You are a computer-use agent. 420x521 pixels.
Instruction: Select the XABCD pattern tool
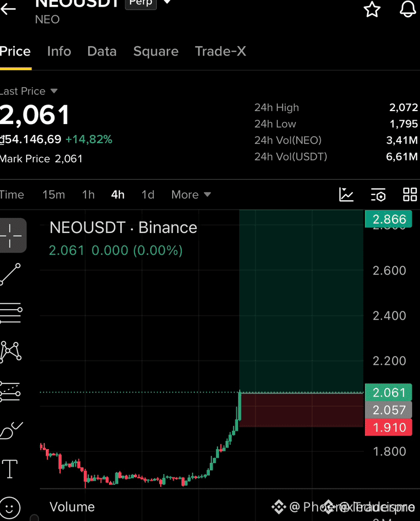pyautogui.click(x=11, y=352)
